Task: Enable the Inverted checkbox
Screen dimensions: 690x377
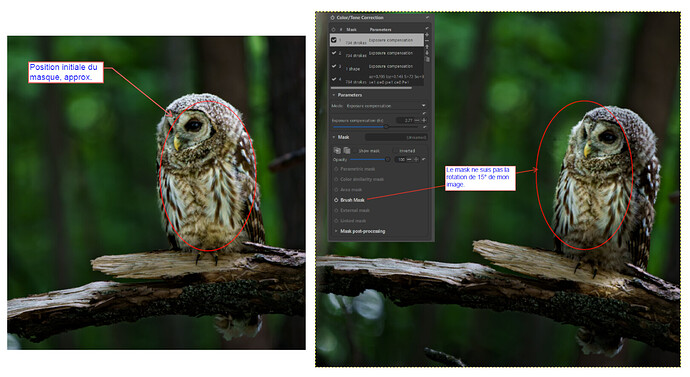Action: click(395, 151)
